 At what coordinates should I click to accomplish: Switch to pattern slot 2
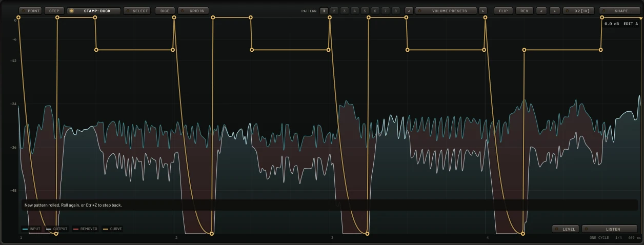pos(334,11)
